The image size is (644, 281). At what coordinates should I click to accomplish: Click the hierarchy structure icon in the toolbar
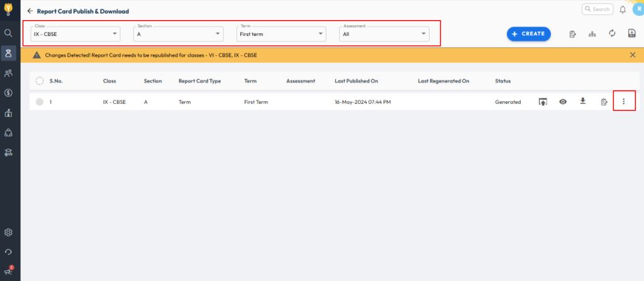(592, 34)
